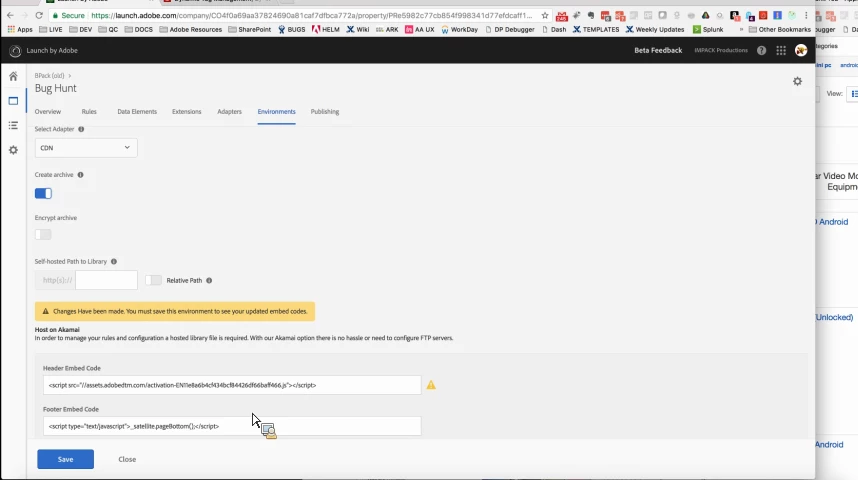
Task: Open the TEMPLATES bookmark
Action: [596, 30]
